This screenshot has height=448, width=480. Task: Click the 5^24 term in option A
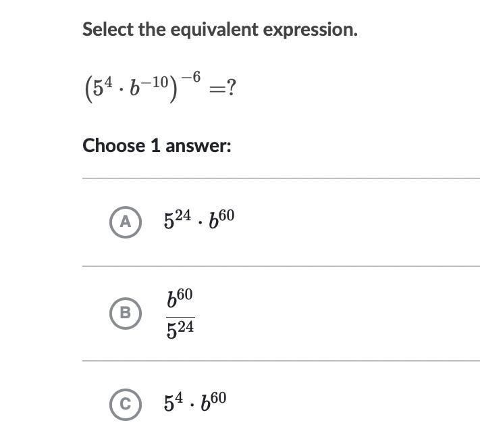coord(177,220)
